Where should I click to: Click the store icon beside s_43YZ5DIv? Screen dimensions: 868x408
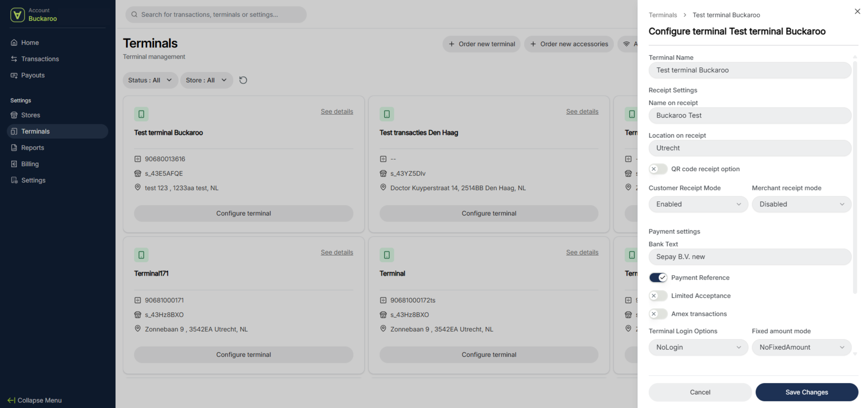383,173
